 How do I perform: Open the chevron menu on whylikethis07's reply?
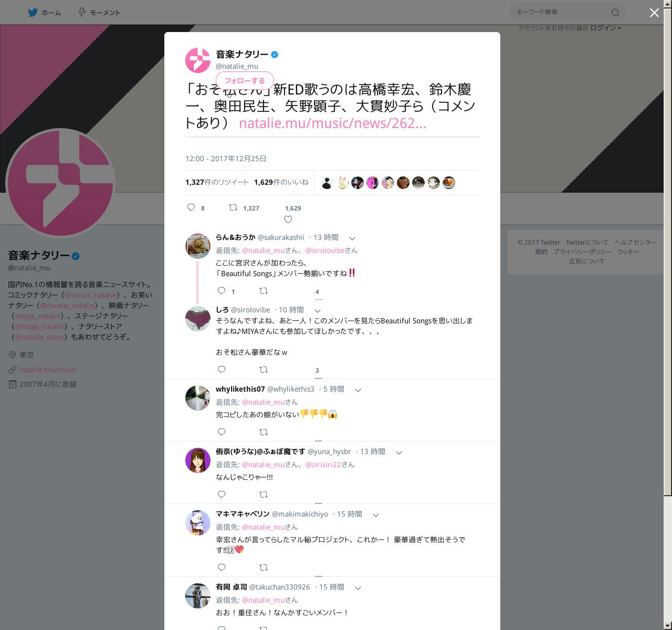358,390
